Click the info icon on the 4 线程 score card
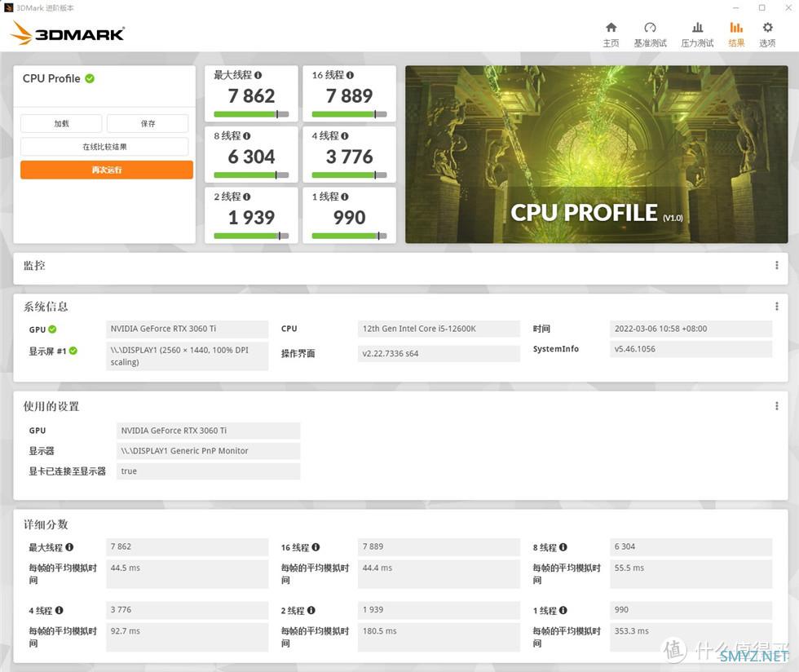This screenshot has width=799, height=672. 345,136
